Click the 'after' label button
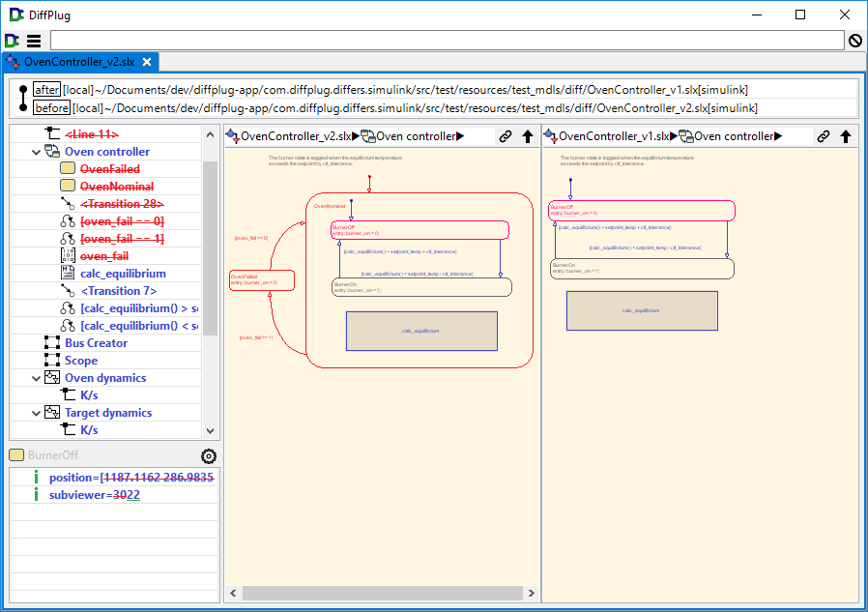 (x=46, y=90)
